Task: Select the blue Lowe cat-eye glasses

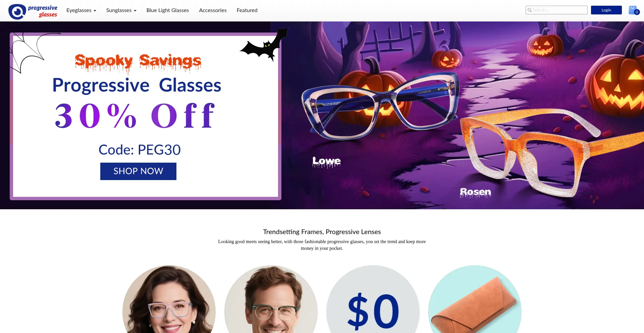Action: pyautogui.click(x=380, y=106)
